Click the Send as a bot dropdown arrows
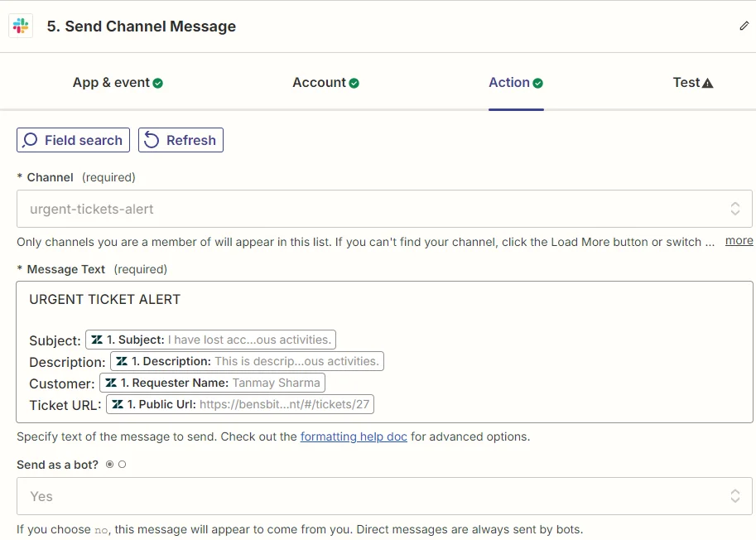This screenshot has height=540, width=756. click(734, 496)
